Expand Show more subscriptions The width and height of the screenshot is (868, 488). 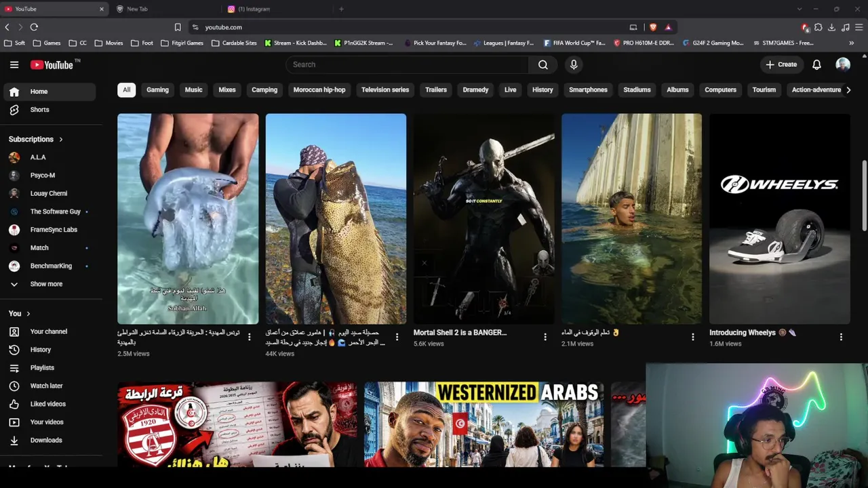point(49,284)
